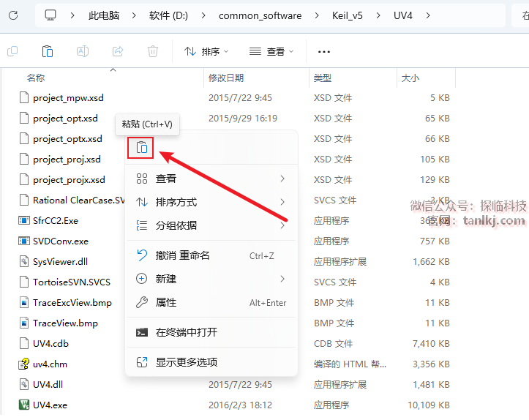Image resolution: width=529 pixels, height=420 pixels.
Task: Click the paste icon in toolbar
Action: (48, 51)
